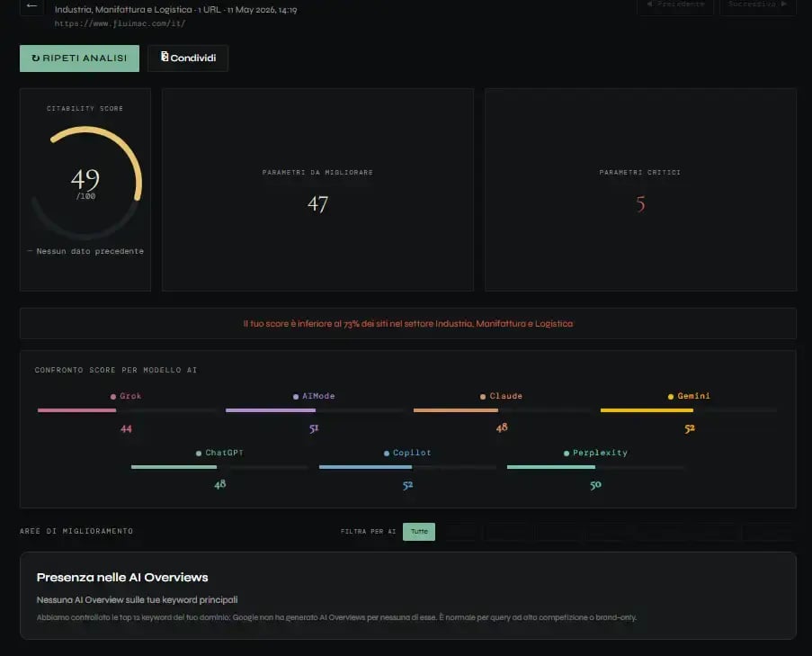Select the Tutte AI filter tab
The image size is (812, 656).
(419, 532)
